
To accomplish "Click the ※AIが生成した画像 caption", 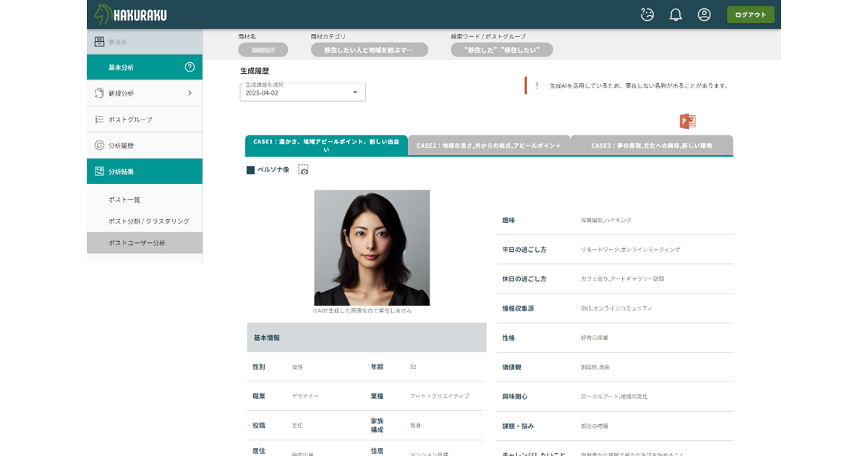I will [362, 311].
